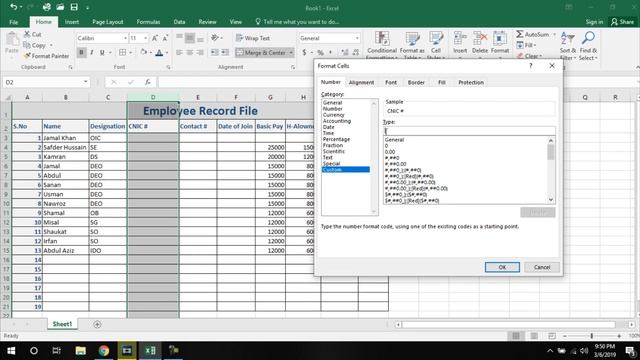Select cell containing Safder Hussain
The width and height of the screenshot is (640, 360).
click(65, 147)
